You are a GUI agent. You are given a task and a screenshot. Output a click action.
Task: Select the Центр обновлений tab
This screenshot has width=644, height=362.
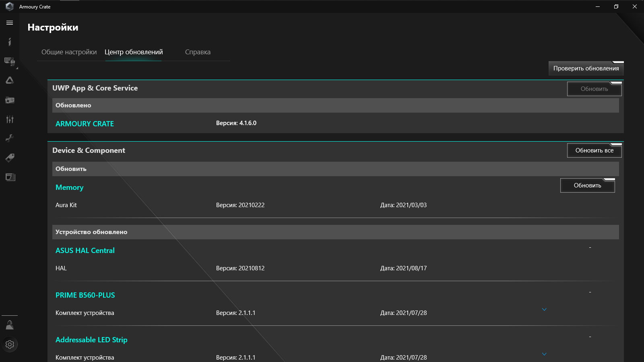coord(134,52)
